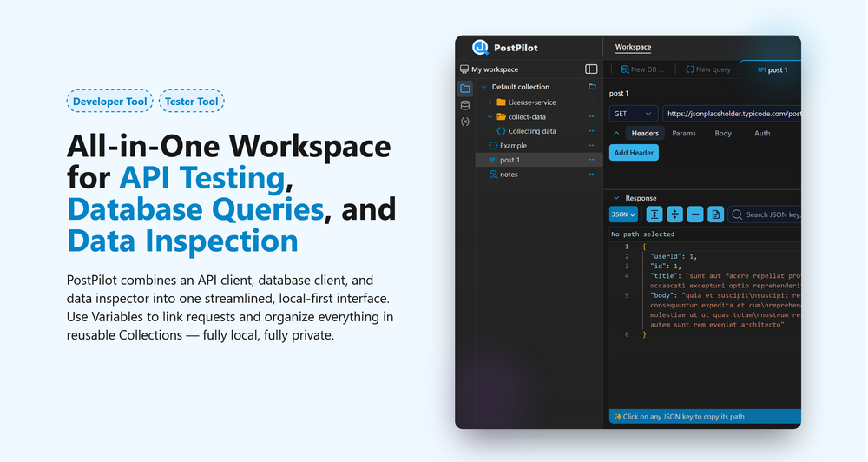
Task: Switch to the New query tab
Action: [708, 69]
